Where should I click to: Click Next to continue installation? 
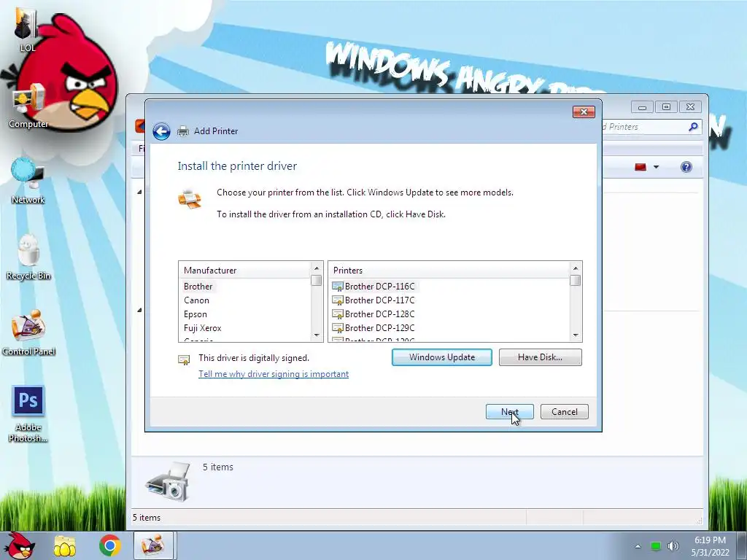[x=510, y=412]
